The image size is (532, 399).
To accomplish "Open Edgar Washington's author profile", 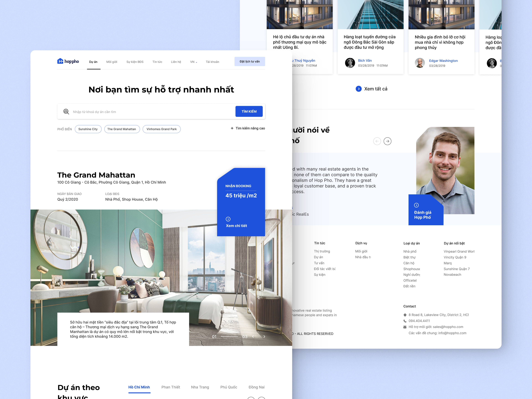I will [x=443, y=61].
